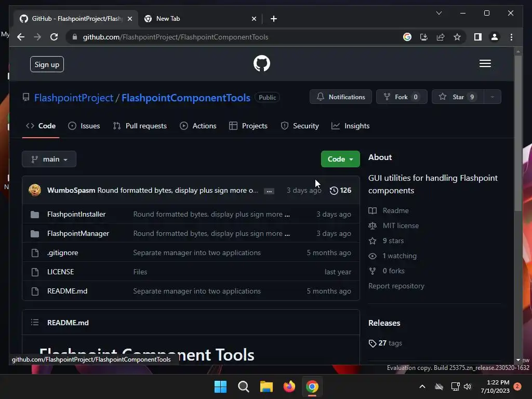Star the repository
The image size is (532, 399).
[458, 97]
